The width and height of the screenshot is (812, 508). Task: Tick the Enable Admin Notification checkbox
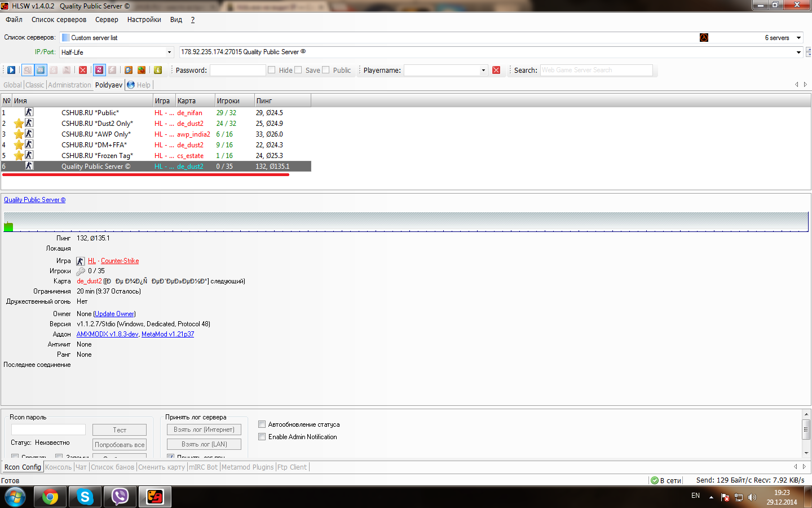point(262,437)
